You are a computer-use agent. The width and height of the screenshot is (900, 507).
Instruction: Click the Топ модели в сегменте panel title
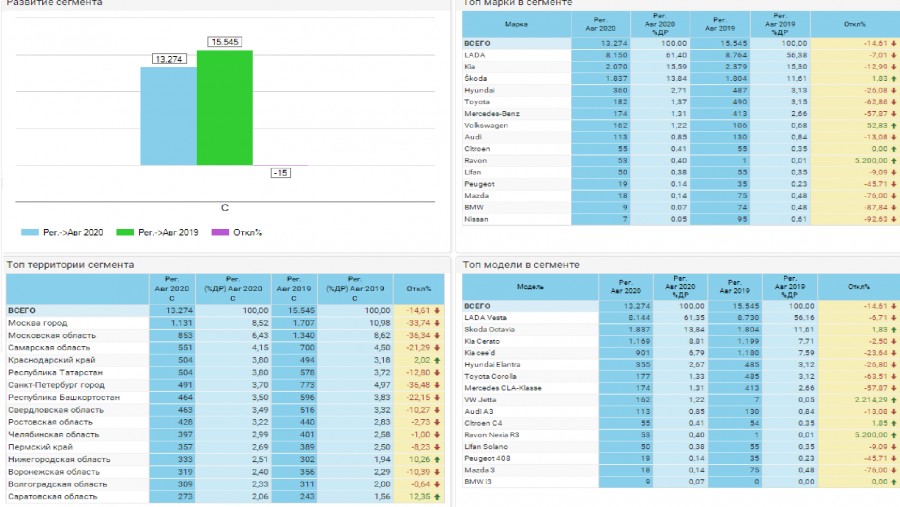tap(521, 265)
